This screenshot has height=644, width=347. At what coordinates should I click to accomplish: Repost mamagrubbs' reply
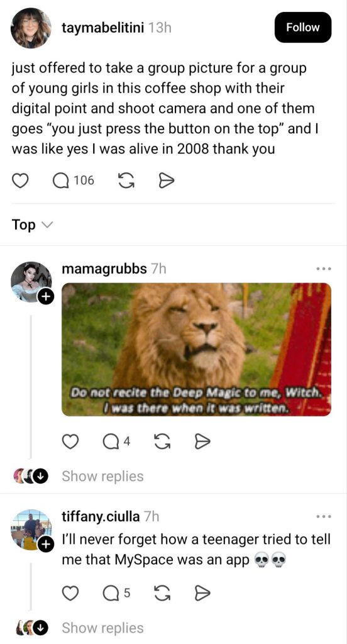click(161, 441)
